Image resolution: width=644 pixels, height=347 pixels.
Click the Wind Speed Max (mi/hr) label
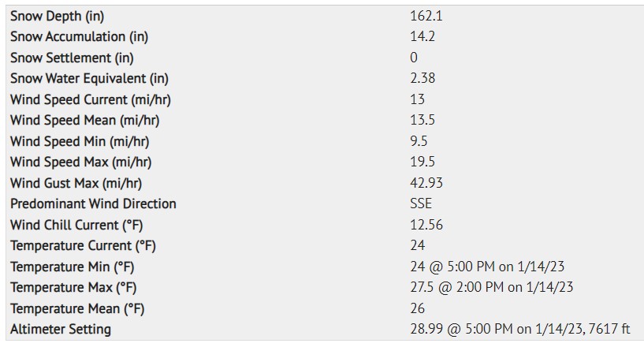click(x=81, y=162)
